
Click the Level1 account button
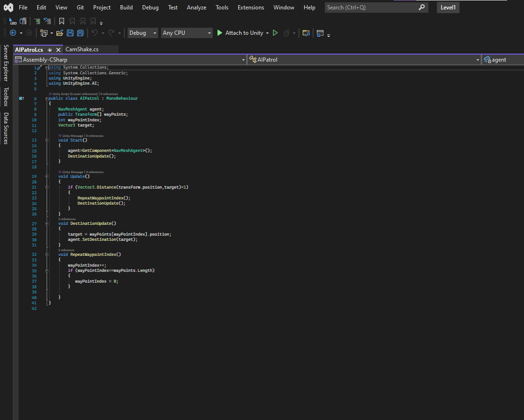click(448, 7)
